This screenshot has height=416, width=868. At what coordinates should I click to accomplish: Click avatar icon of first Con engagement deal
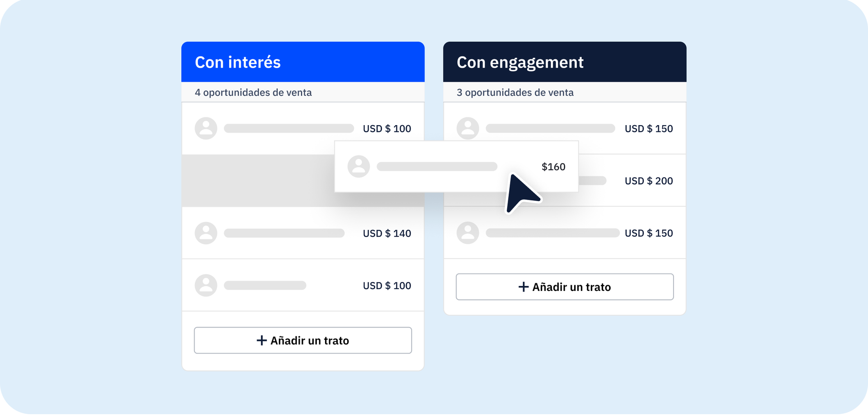point(467,129)
